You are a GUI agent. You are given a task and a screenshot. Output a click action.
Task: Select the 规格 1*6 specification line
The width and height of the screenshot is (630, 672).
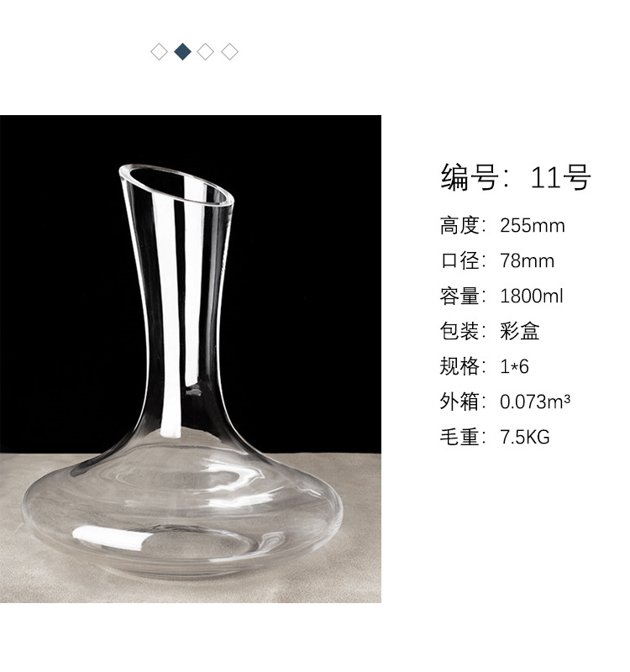485,366
